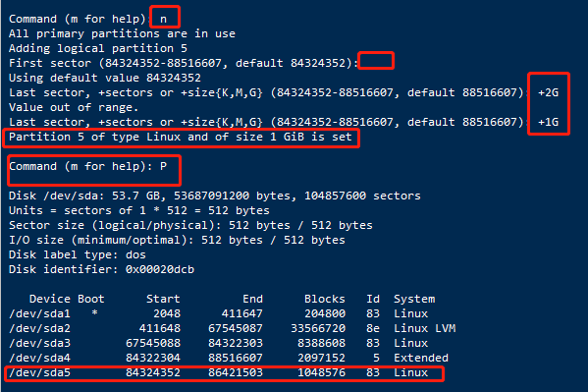Click the 'All primary partitions are in use' line

point(122,33)
